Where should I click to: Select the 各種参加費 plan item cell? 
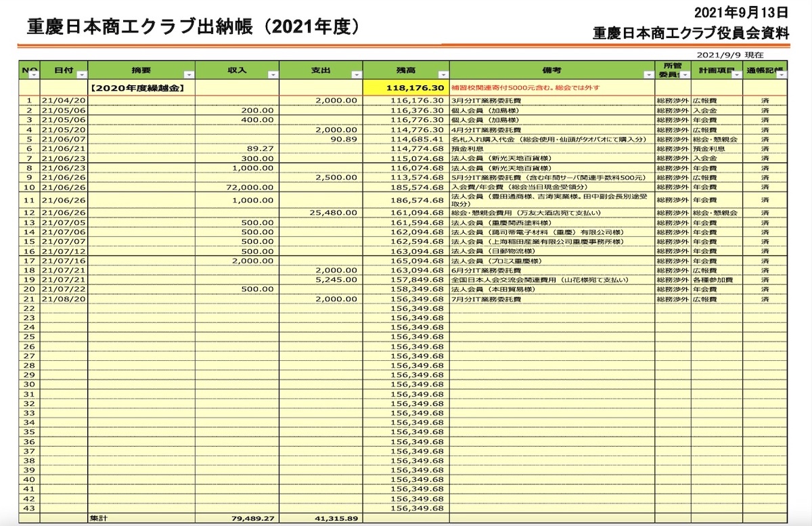pyautogui.click(x=717, y=280)
